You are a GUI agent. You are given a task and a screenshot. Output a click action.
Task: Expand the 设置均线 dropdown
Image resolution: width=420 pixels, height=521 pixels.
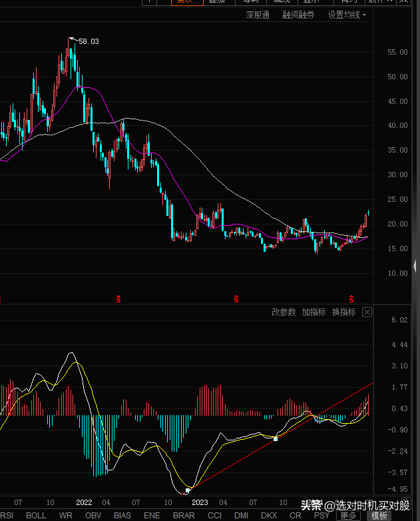347,15
